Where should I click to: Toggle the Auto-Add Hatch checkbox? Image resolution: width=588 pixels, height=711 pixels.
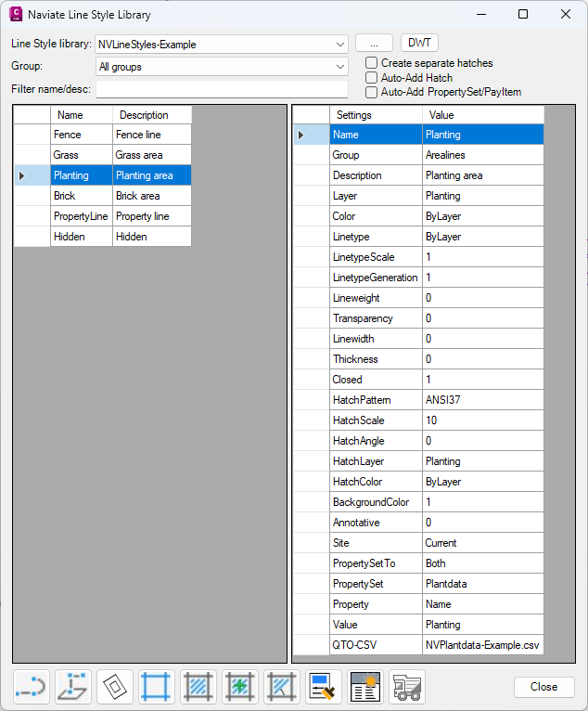pos(372,78)
